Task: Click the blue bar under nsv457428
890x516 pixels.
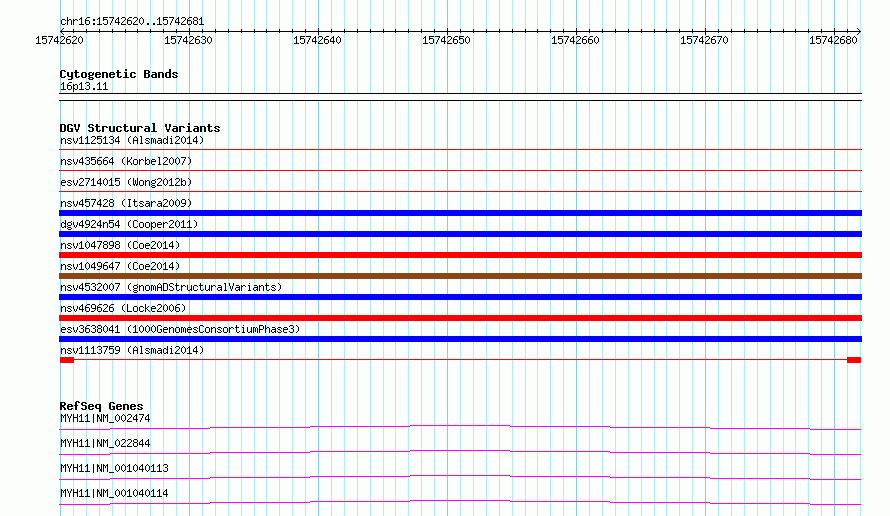Action: click(460, 213)
